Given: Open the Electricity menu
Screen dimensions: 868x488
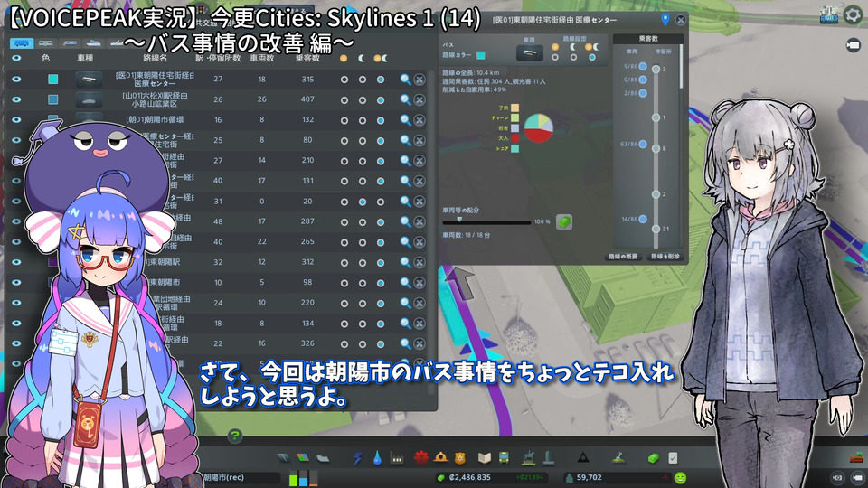Looking at the screenshot, I should (358, 458).
